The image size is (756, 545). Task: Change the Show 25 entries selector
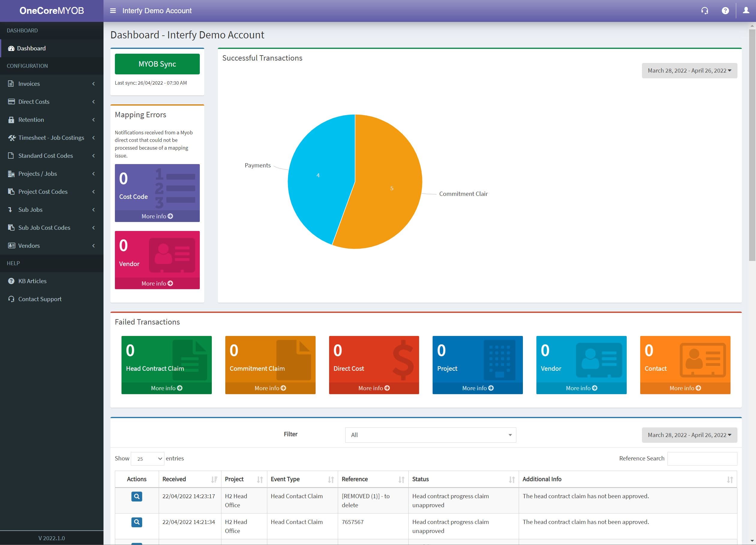(x=147, y=459)
